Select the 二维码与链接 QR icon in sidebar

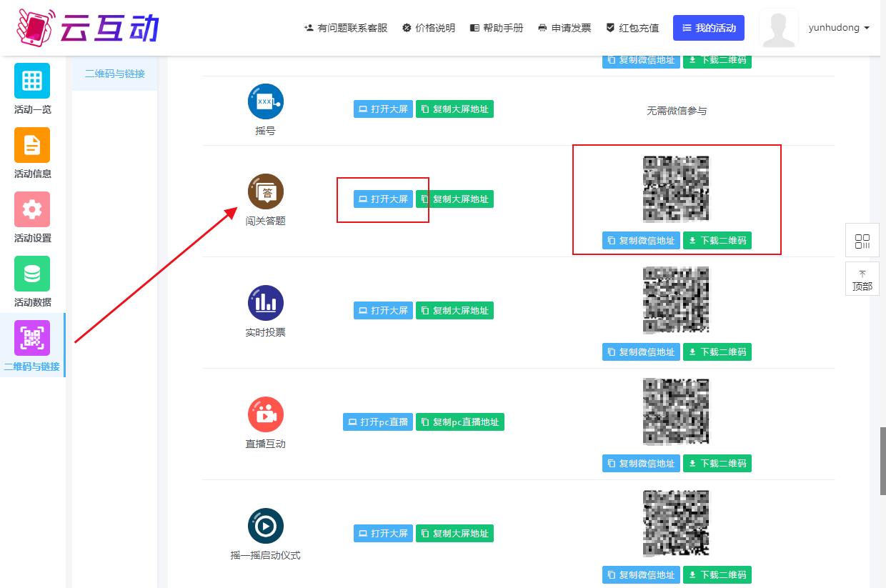click(x=32, y=338)
